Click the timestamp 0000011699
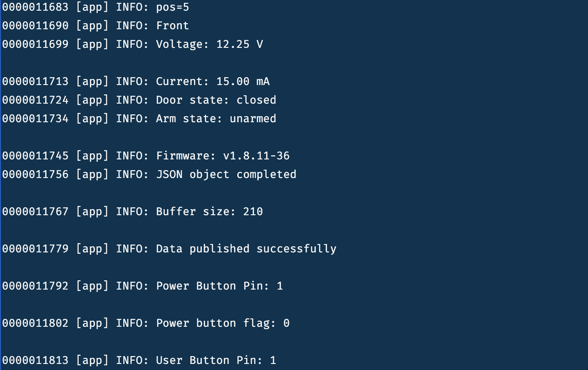This screenshot has width=588, height=370. [x=35, y=45]
